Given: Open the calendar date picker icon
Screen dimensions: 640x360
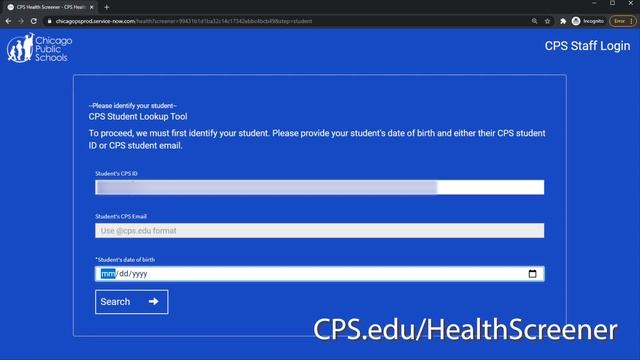Looking at the screenshot, I should [x=532, y=273].
